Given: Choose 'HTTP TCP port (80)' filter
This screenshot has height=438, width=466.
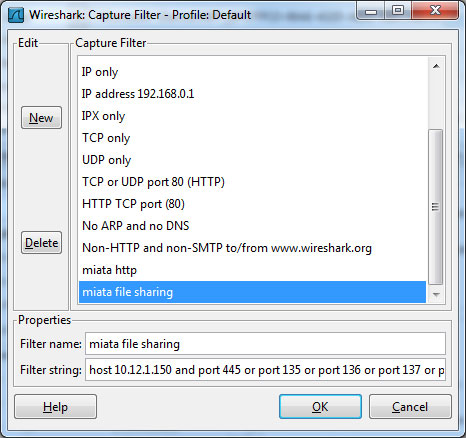Looking at the screenshot, I should point(252,204).
